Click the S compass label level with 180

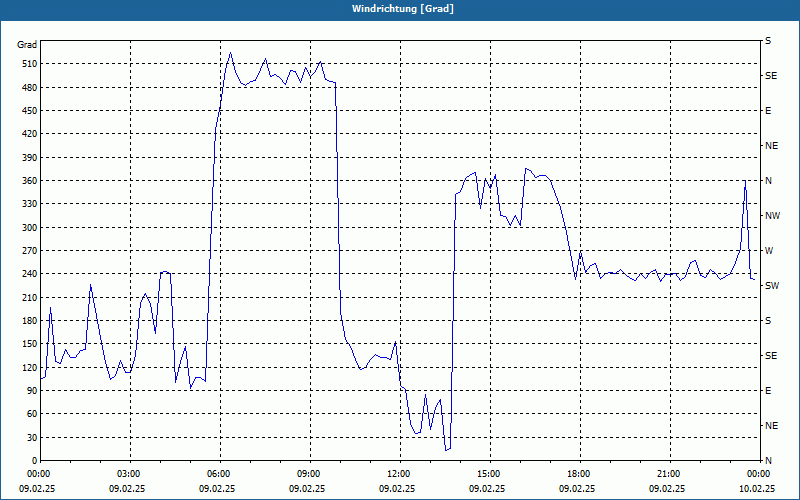point(768,321)
